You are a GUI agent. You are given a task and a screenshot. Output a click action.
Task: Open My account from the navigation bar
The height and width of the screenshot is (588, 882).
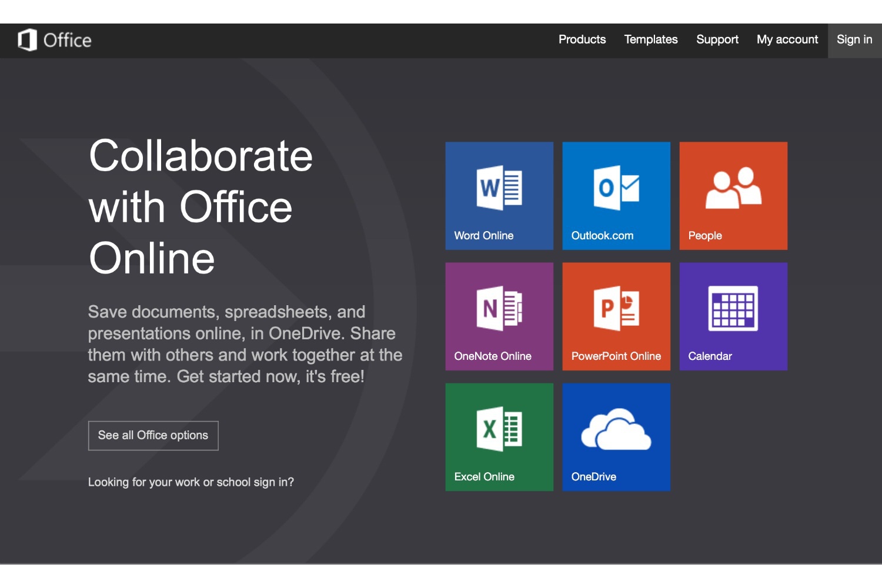787,39
